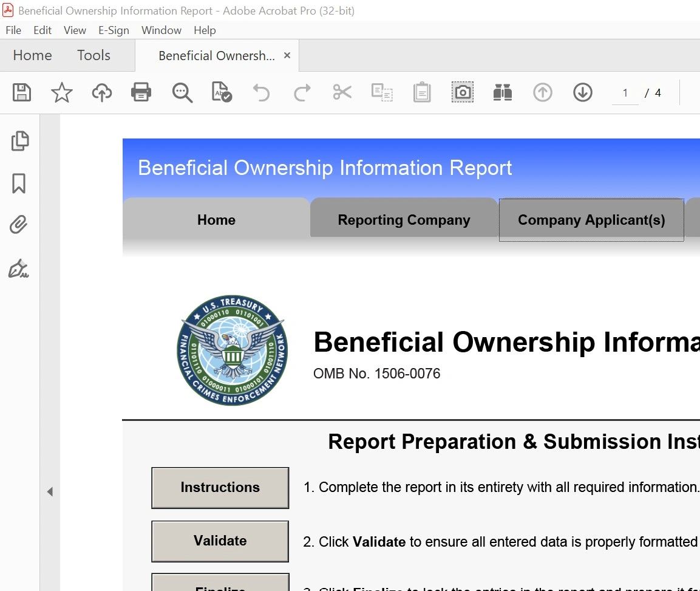Go to previous page with up arrow

pos(542,92)
